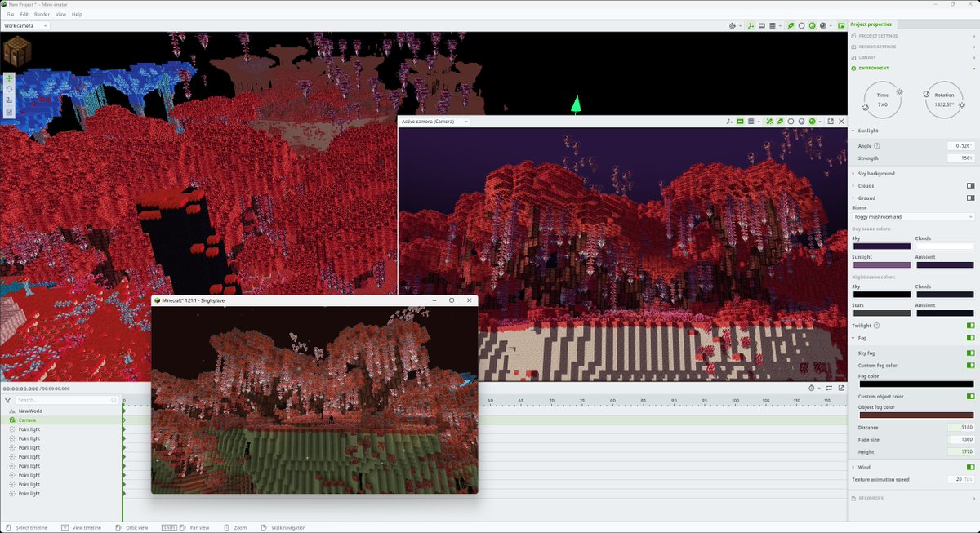Toggle green effects wand icon in camera view
Image resolution: width=980 pixels, height=533 pixels.
(769, 122)
